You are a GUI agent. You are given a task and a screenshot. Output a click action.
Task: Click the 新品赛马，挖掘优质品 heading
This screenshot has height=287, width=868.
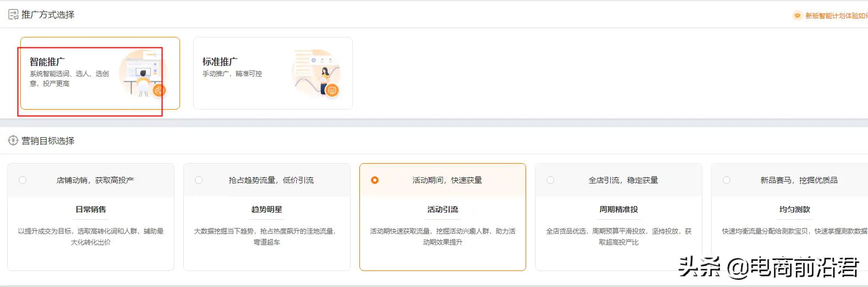[799, 180]
